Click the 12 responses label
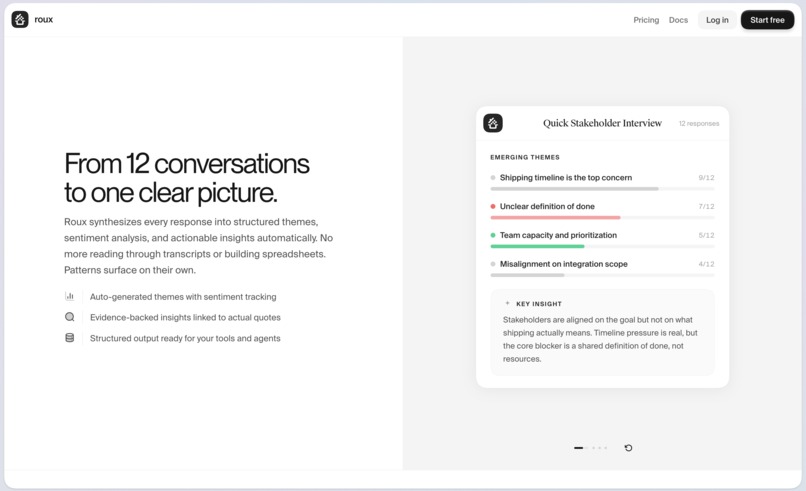 point(699,123)
